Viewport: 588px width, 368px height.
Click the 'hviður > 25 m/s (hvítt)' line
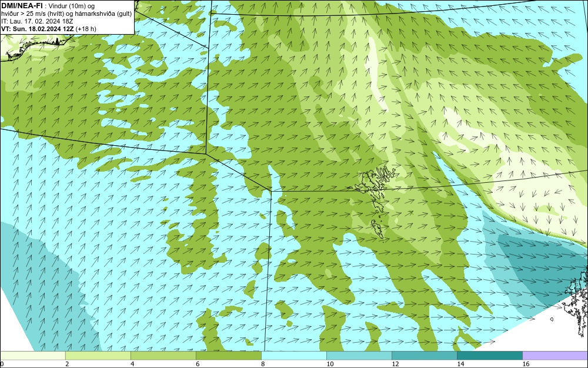66,14
